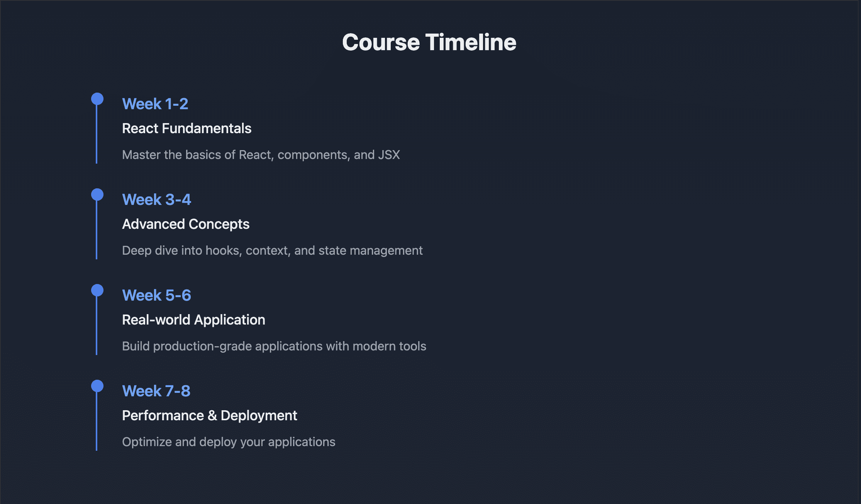The height and width of the screenshot is (504, 861).
Task: Click the "React Fundamentals" title
Action: tap(186, 129)
